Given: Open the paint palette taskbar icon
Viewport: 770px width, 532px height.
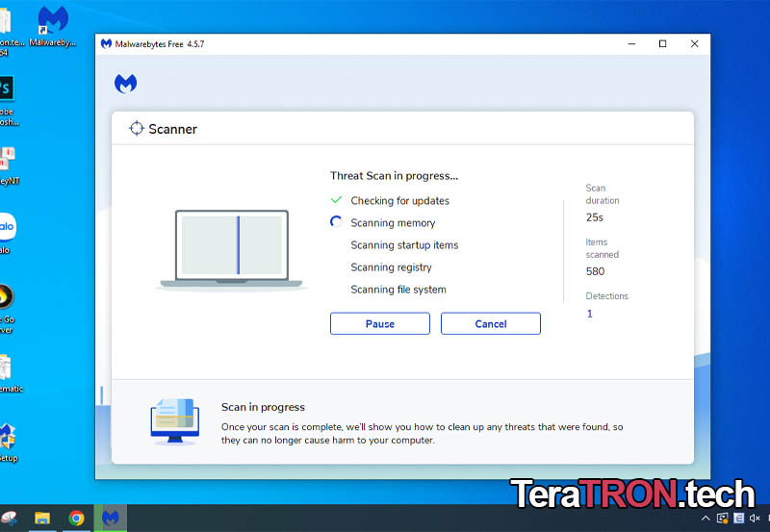Looking at the screenshot, I should click(x=9, y=518).
